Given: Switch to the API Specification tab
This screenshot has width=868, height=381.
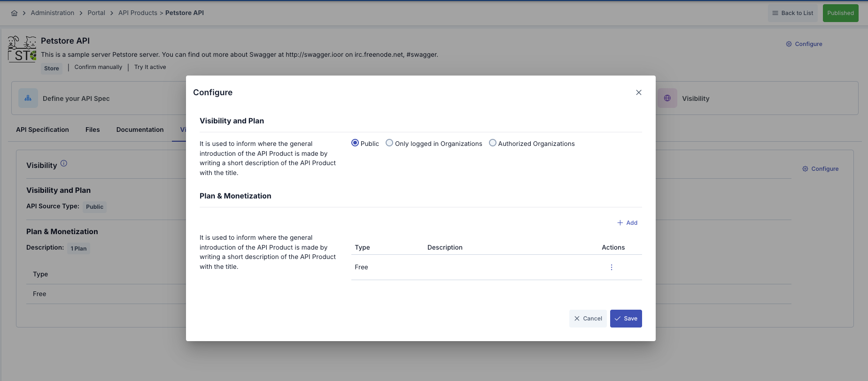Looking at the screenshot, I should pos(42,130).
